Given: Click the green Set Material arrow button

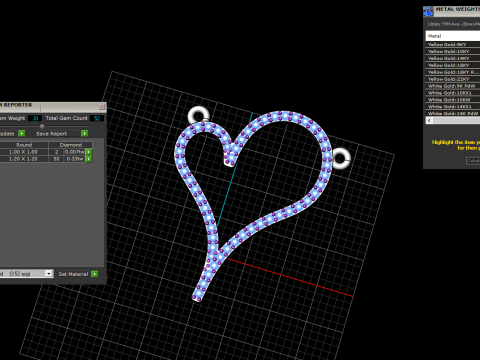Looking at the screenshot, I should [x=95, y=274].
